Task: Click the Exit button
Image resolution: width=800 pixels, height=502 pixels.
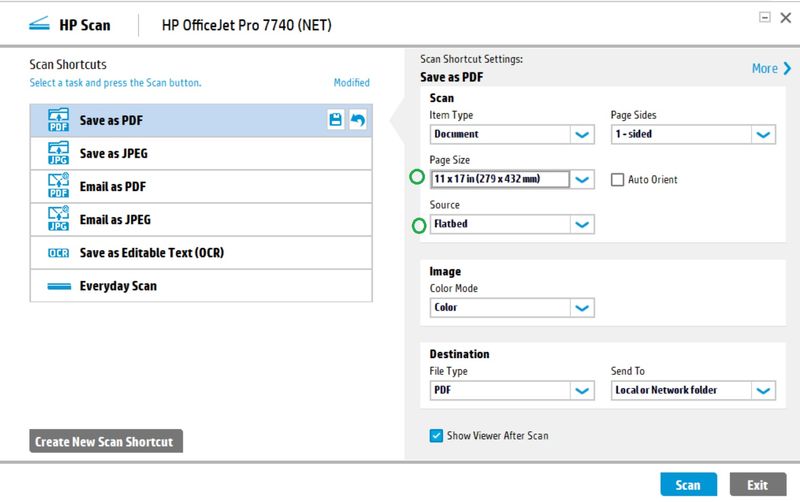Action: pos(757,485)
